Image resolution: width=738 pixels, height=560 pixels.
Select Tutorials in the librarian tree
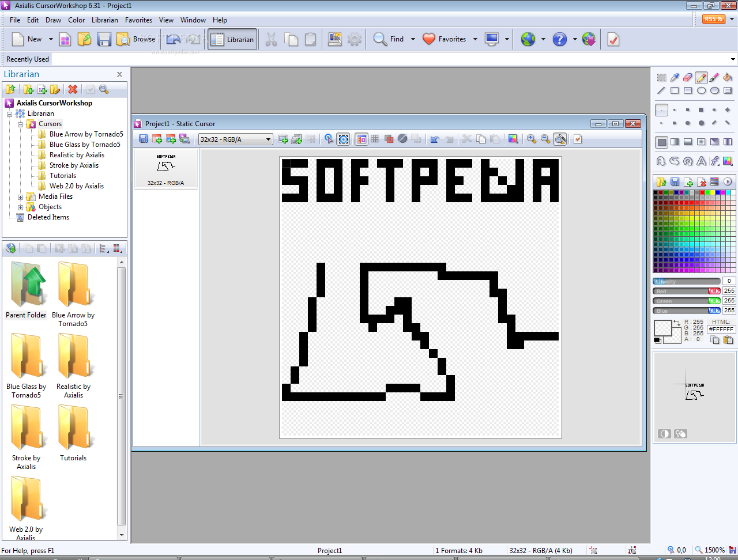pyautogui.click(x=63, y=176)
